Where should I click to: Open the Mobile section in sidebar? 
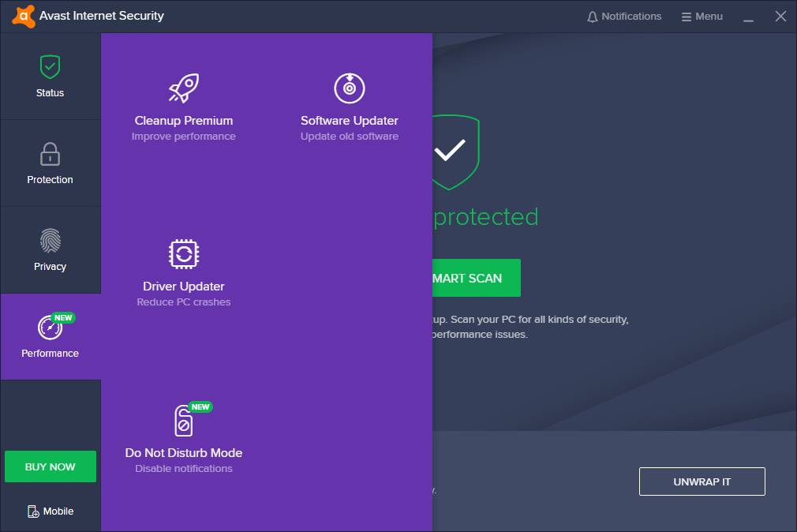tap(50, 511)
